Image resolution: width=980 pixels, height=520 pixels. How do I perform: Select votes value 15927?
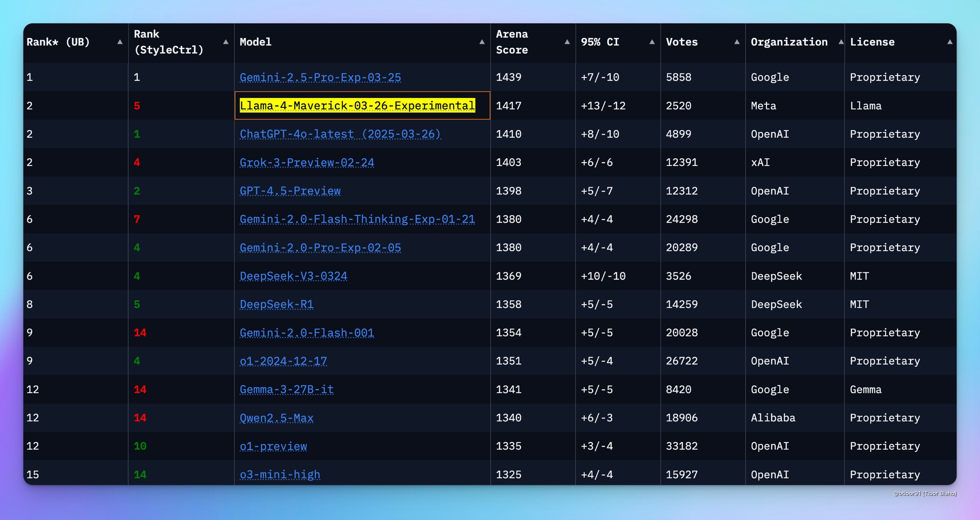[x=682, y=475]
